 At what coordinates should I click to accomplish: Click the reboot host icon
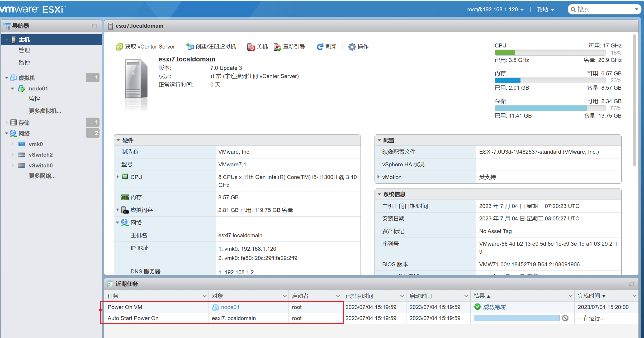[277, 47]
